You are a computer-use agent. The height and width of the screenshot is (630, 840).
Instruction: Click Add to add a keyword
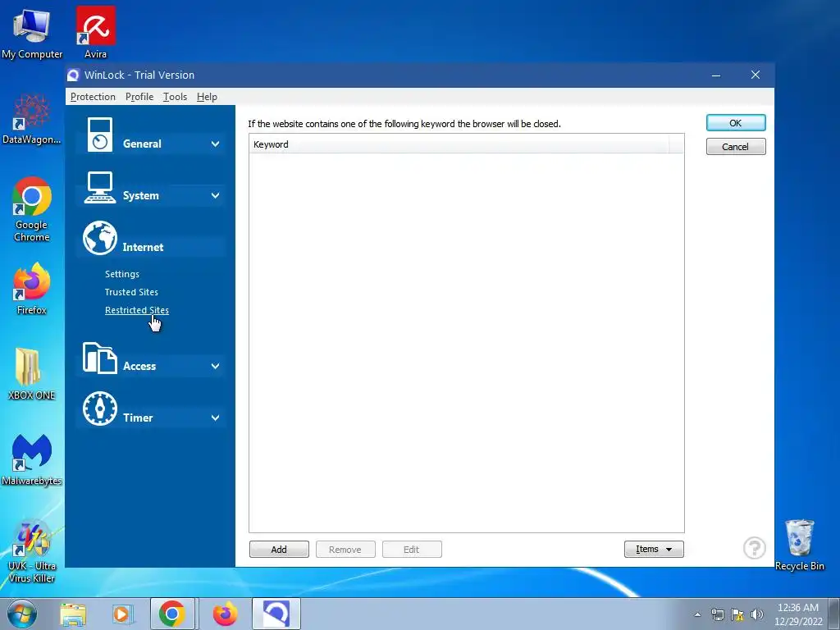(279, 549)
